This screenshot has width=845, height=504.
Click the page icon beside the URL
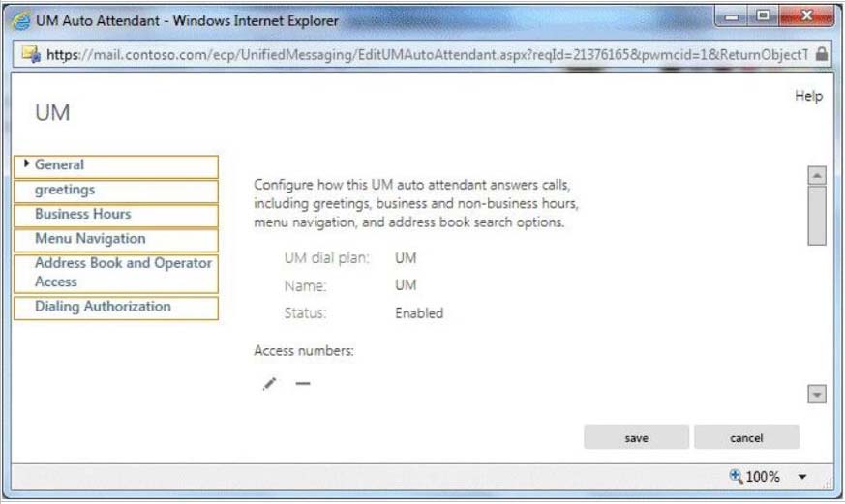[31, 54]
